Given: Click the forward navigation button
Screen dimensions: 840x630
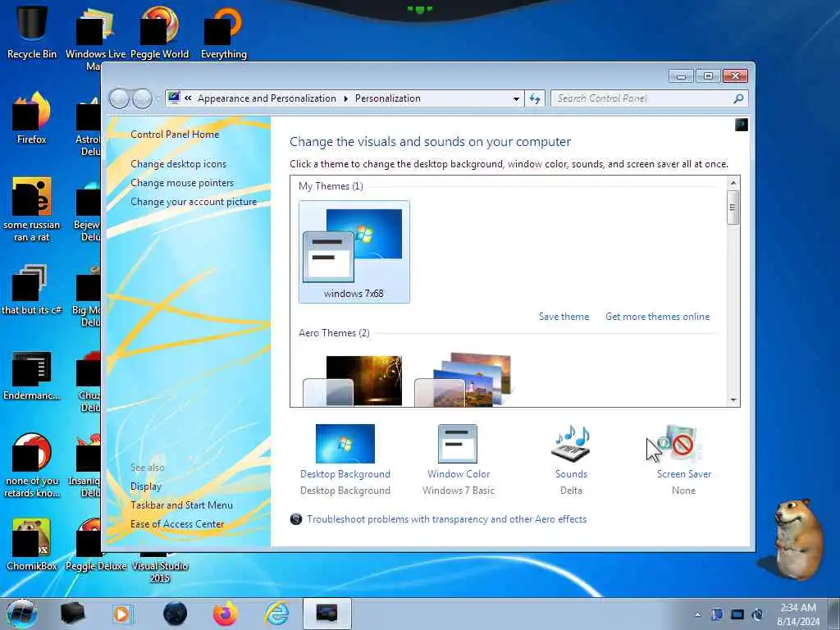Looking at the screenshot, I should click(x=143, y=98).
